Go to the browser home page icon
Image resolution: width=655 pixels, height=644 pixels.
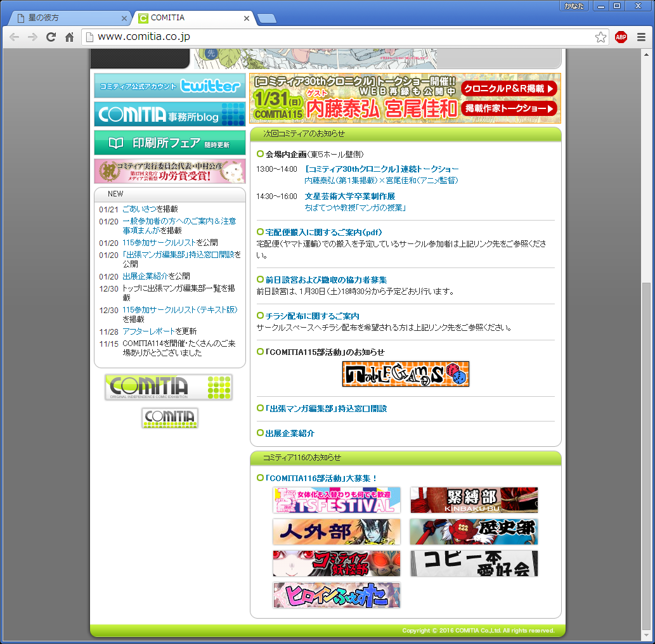69,37
